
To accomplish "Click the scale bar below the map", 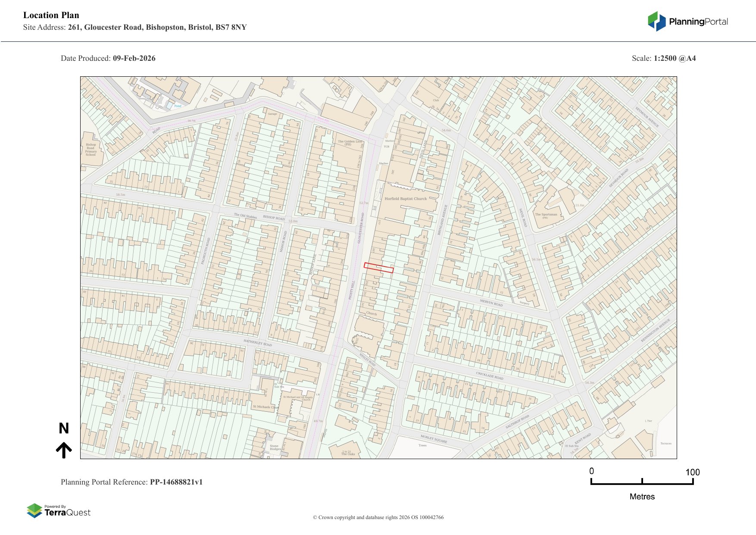I will (x=642, y=482).
